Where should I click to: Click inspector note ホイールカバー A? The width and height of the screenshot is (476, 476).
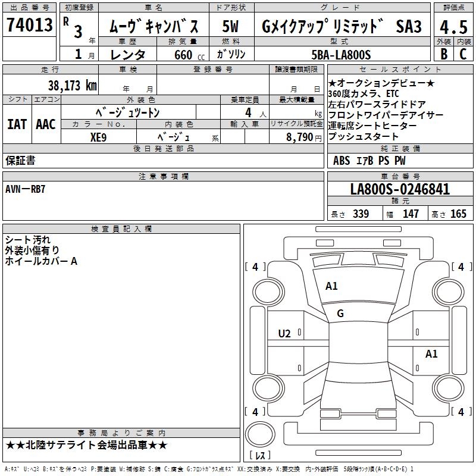tap(41, 261)
